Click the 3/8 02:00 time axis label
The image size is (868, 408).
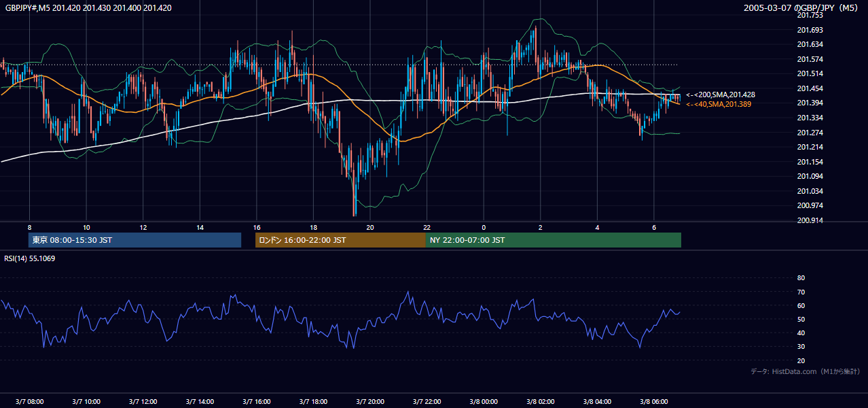pos(540,401)
